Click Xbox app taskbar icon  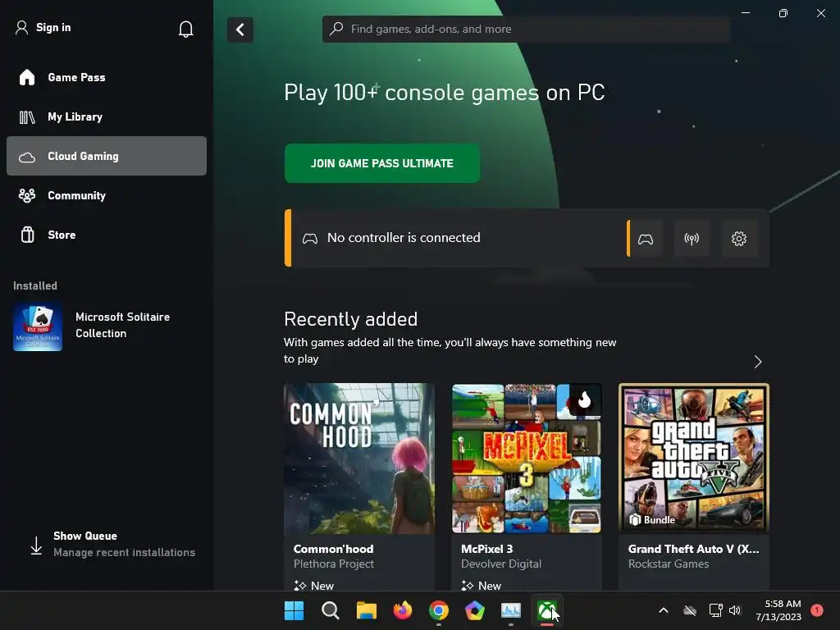tap(547, 610)
